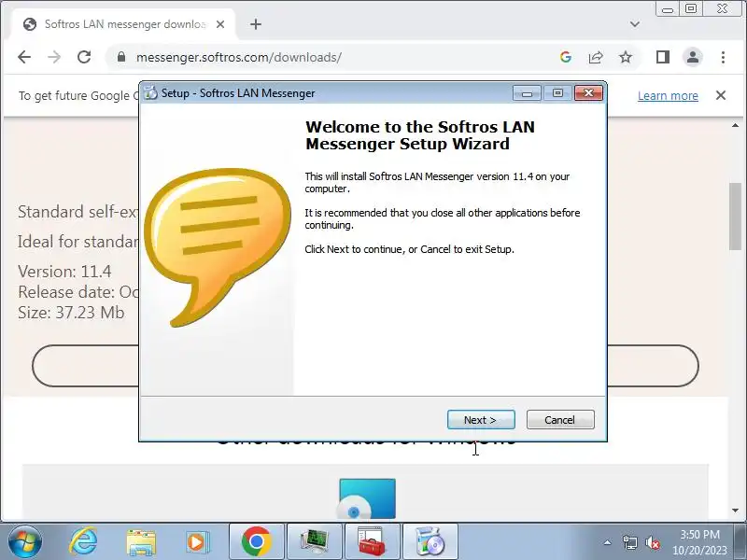Click scrollbar down arrow on page
This screenshot has height=560, width=747.
[x=735, y=511]
